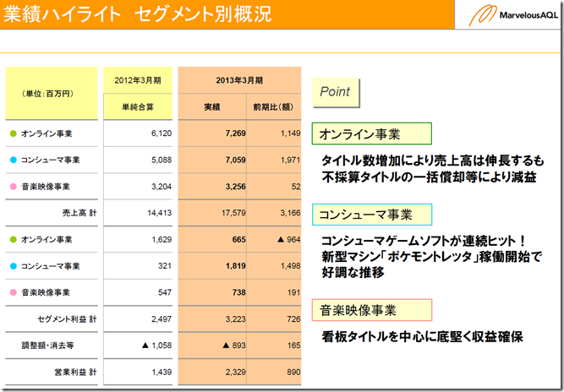The image size is (564, 392).
Task: Click the 実績 sub-header
Action: (212, 106)
